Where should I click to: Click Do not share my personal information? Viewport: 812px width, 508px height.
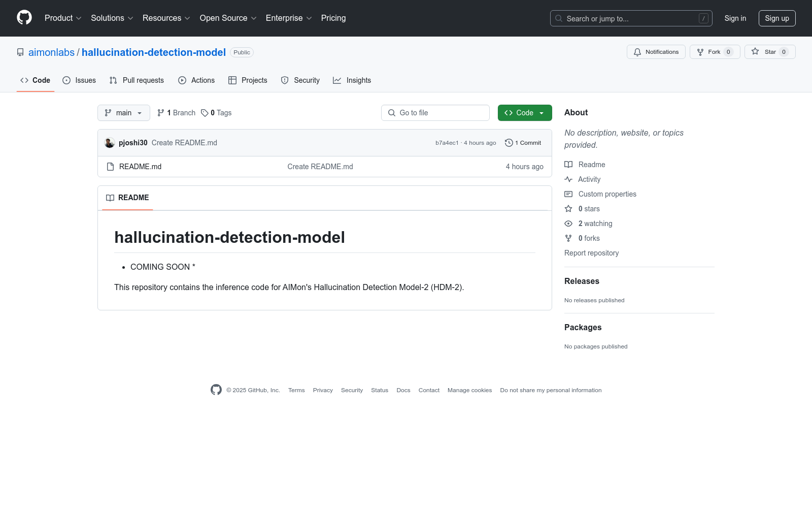551,390
